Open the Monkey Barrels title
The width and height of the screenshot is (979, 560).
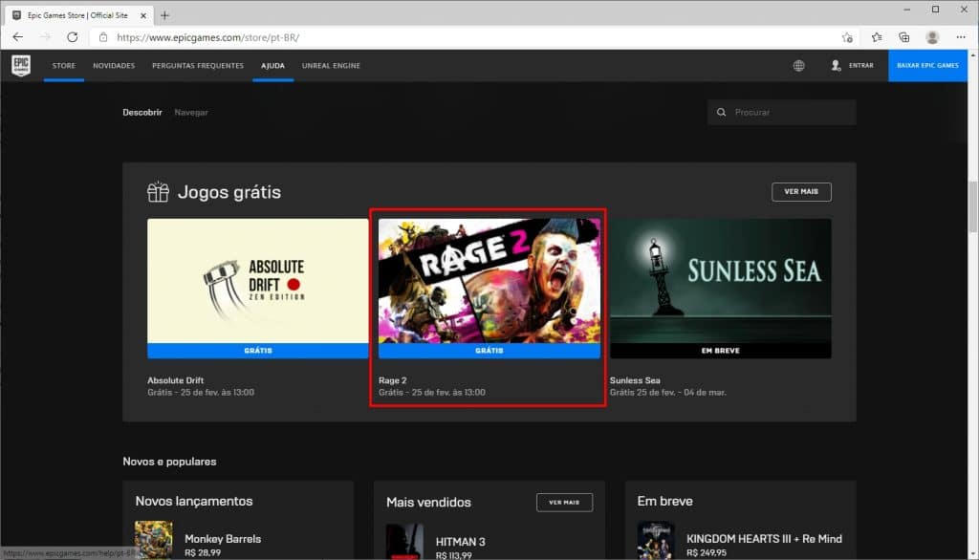[x=223, y=539]
